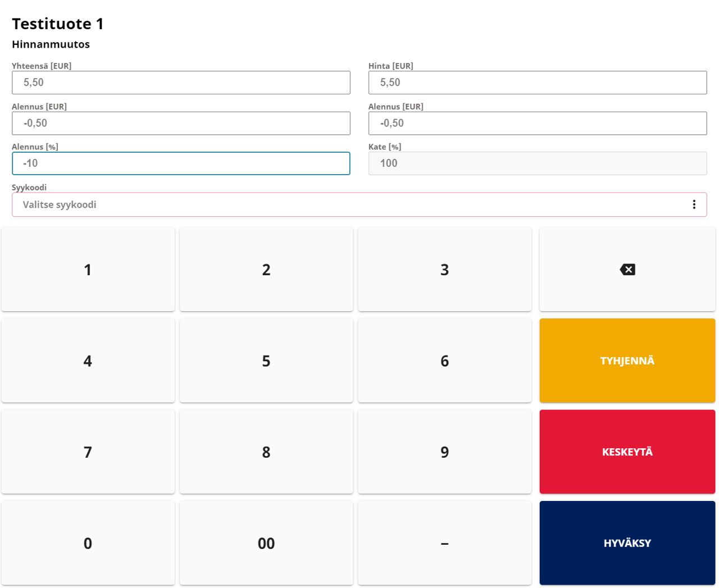Enter double zero with 00 key
Viewport: 719px width, 588px height.
pyautogui.click(x=266, y=543)
